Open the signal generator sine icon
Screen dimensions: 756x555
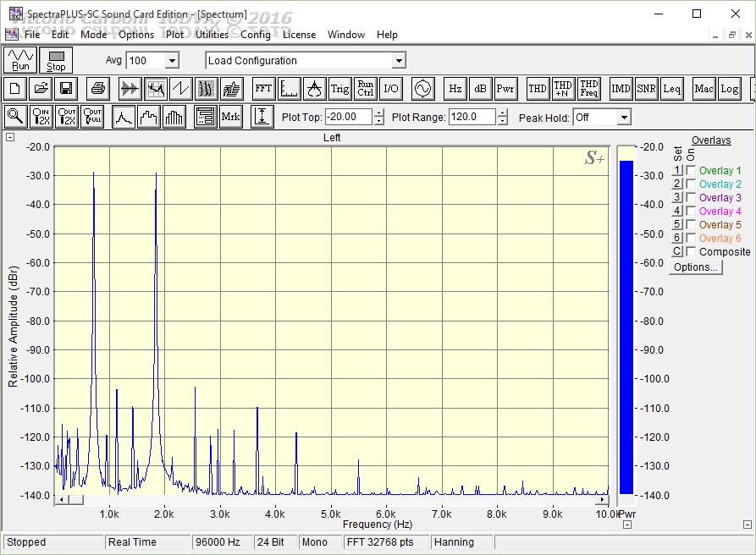(422, 89)
